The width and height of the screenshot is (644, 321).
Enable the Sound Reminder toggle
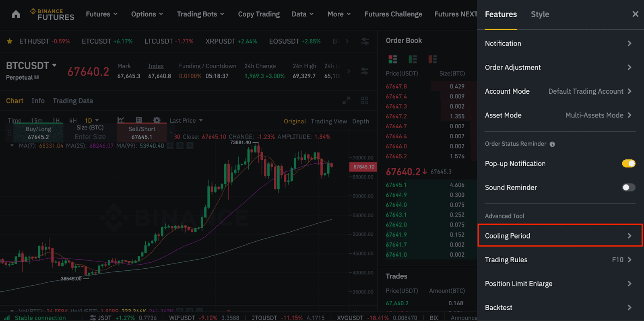pos(628,187)
